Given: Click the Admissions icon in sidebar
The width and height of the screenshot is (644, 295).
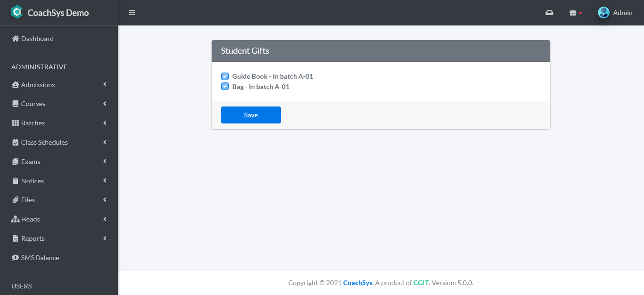Looking at the screenshot, I should point(16,85).
